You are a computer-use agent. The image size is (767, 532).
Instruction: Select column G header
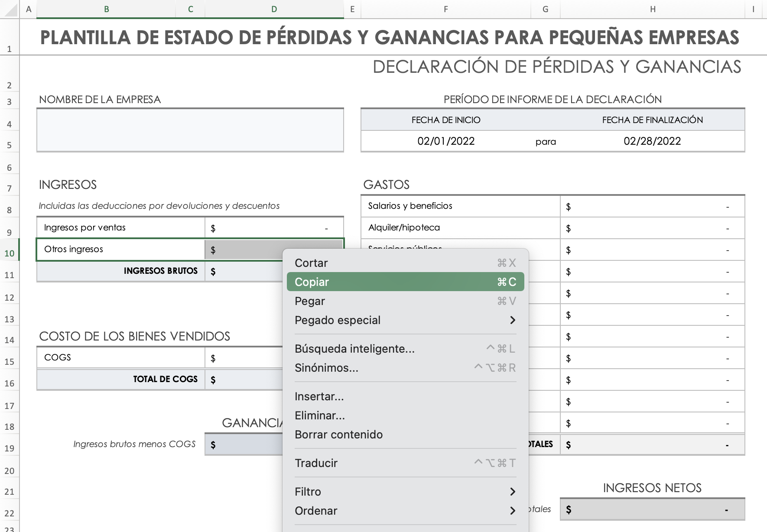pos(546,9)
